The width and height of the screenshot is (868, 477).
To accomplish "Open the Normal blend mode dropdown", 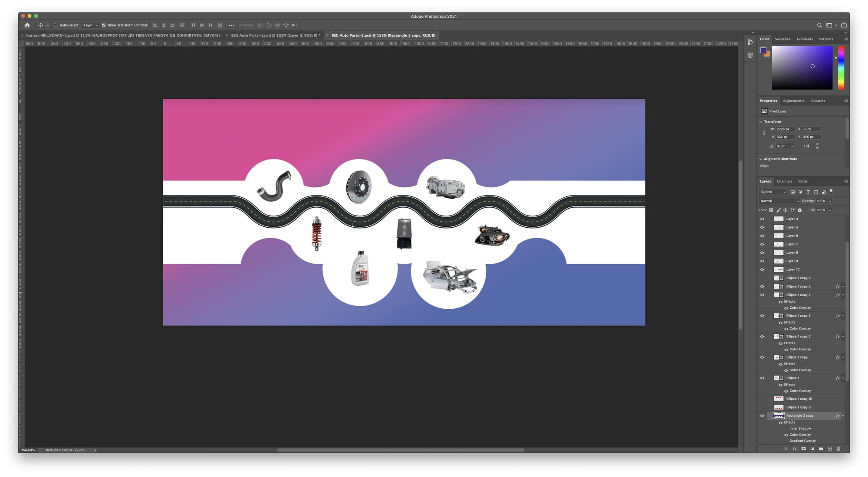I will tap(779, 201).
